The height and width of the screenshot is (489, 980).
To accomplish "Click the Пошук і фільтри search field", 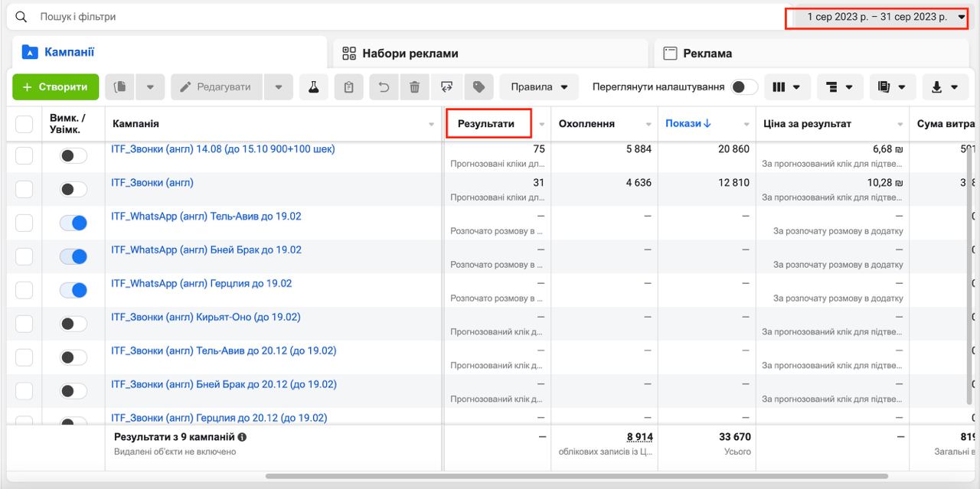I will [306, 17].
